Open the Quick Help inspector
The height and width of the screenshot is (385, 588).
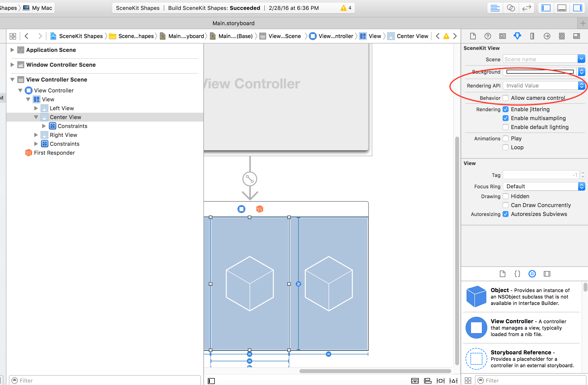(488, 36)
